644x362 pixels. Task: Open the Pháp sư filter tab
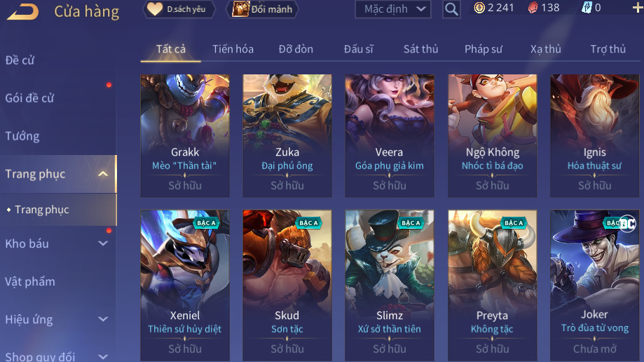tap(484, 49)
